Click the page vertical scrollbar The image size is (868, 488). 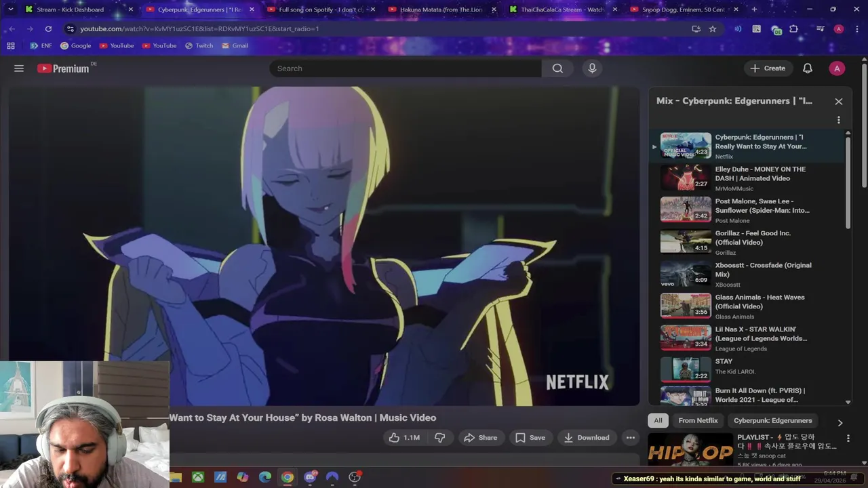[865, 125]
